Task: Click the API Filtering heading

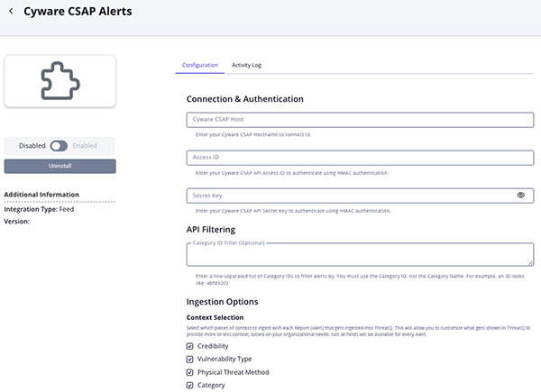Action: point(211,230)
